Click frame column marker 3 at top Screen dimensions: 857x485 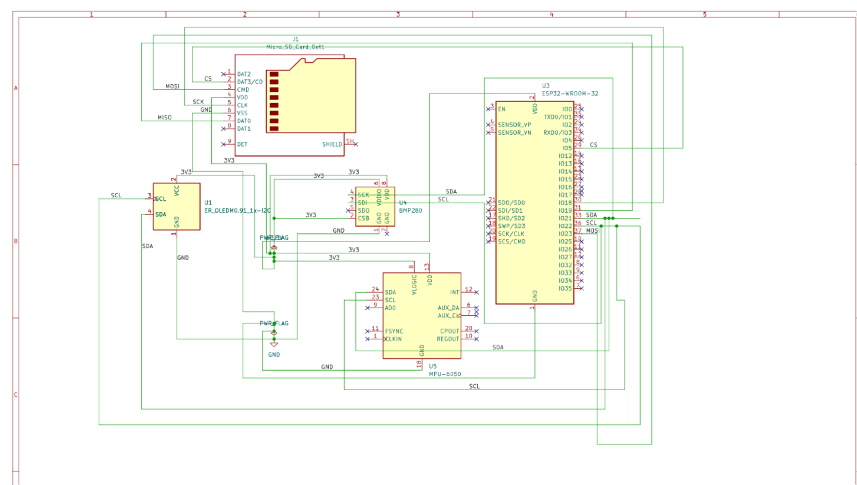[x=398, y=14]
